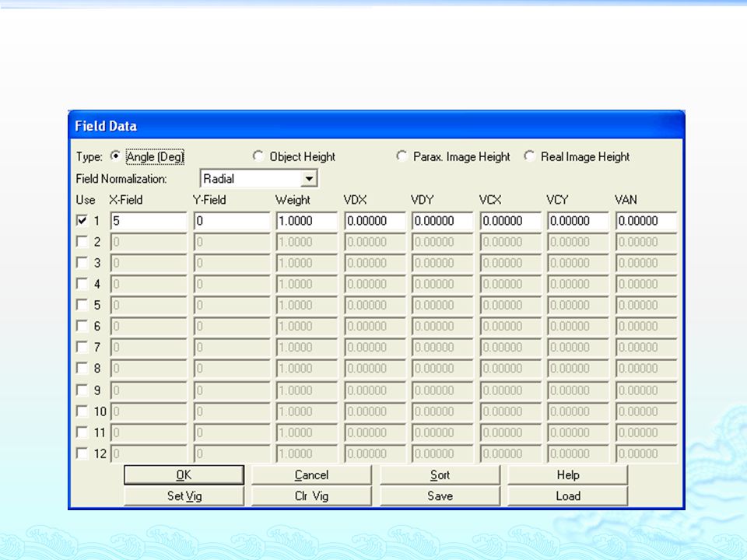Enable the Use checkbox for field 3
The image size is (747, 560).
click(82, 263)
